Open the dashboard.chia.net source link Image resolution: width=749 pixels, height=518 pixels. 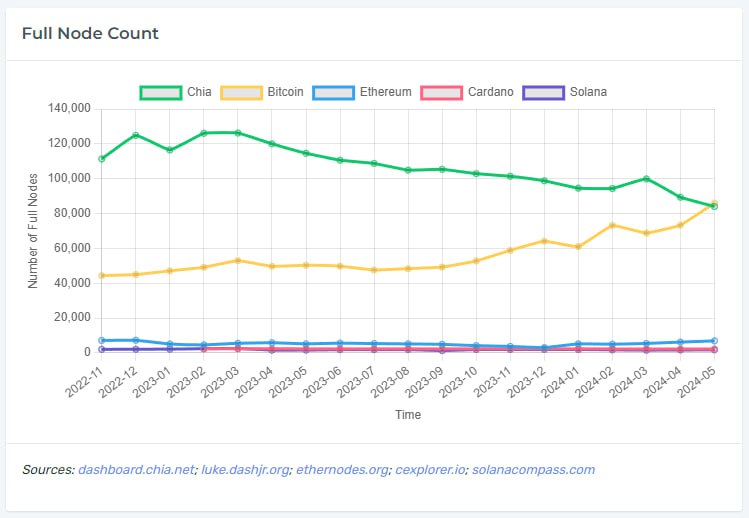pos(135,469)
